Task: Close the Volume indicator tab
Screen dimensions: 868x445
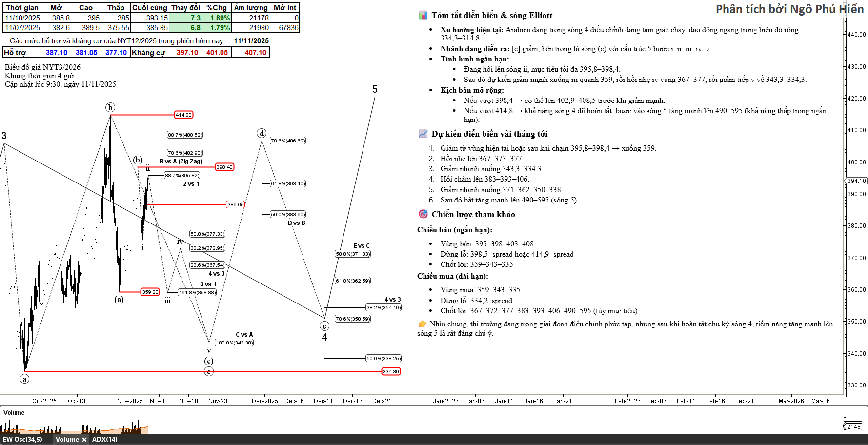Action: 84,440
